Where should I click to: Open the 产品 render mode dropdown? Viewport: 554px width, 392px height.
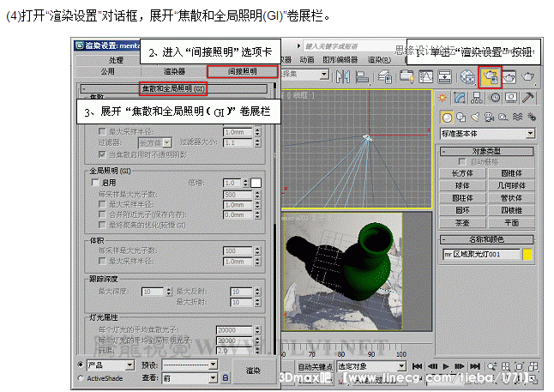(111, 365)
